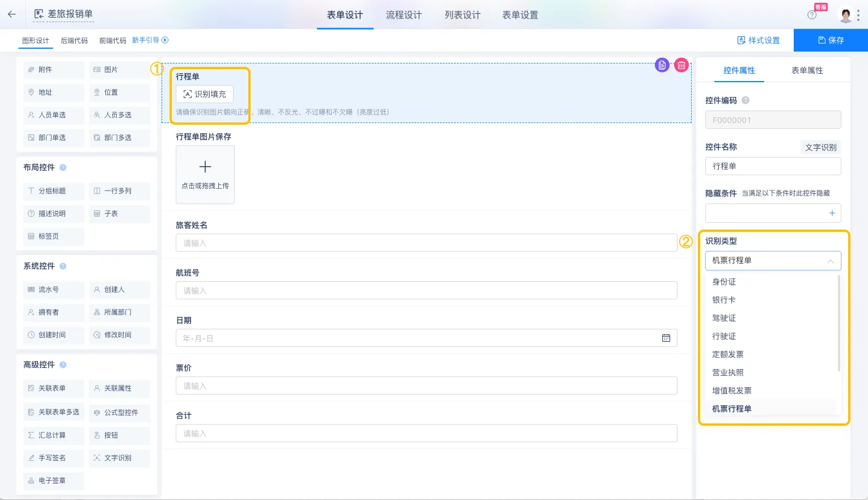Viewport: 868px width, 500px height.
Task: Select the 公式型控件 control
Action: 120,413
